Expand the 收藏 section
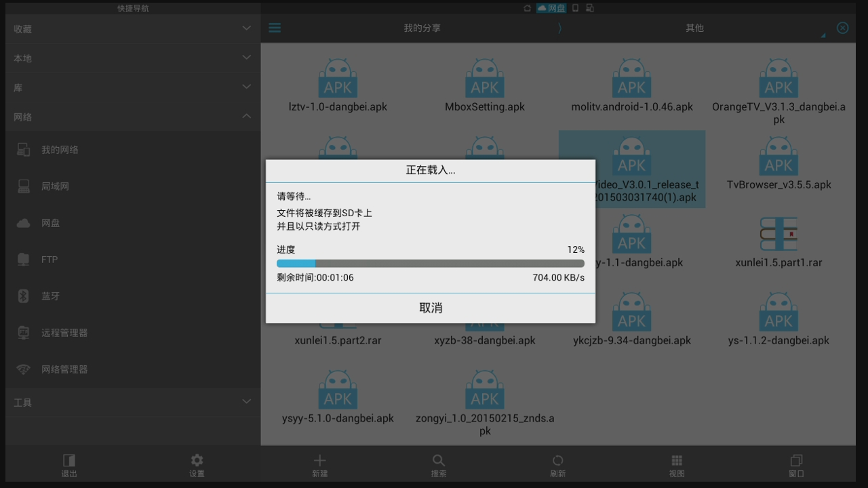Screen dimensions: 868x488 pos(133,29)
